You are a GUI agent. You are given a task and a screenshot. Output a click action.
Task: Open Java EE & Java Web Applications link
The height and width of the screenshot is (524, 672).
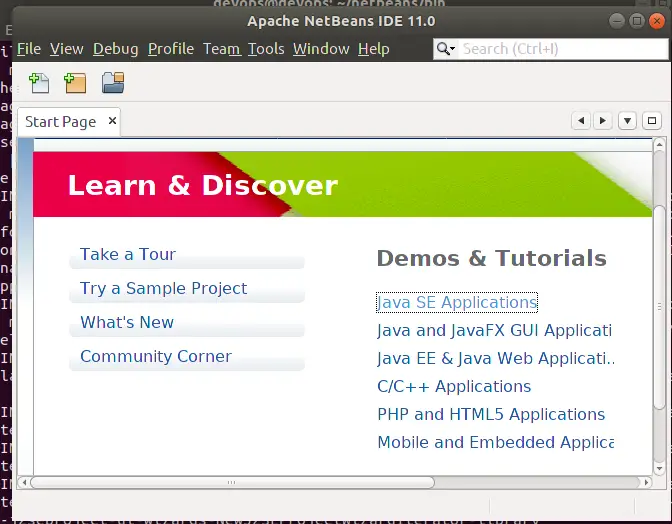(x=496, y=358)
